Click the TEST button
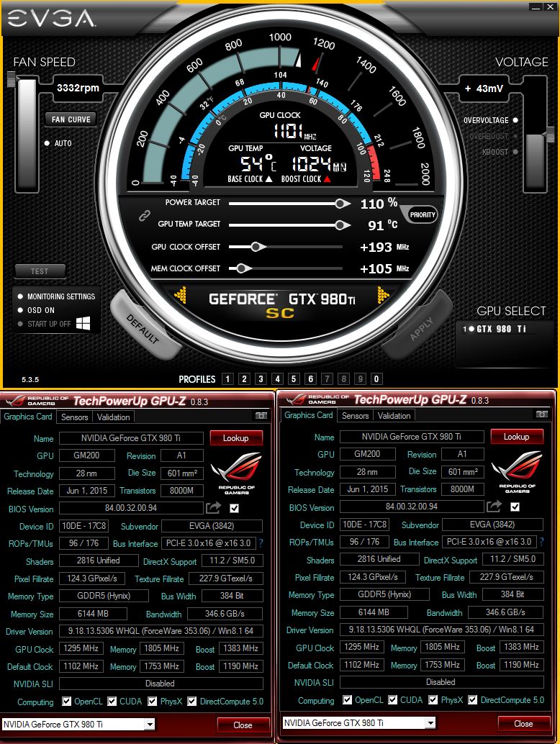This screenshot has height=744, width=560. coord(40,271)
